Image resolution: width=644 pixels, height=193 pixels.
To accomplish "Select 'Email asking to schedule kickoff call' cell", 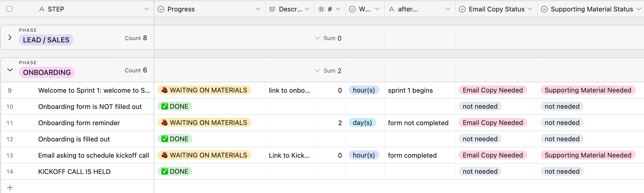I will (94, 155).
